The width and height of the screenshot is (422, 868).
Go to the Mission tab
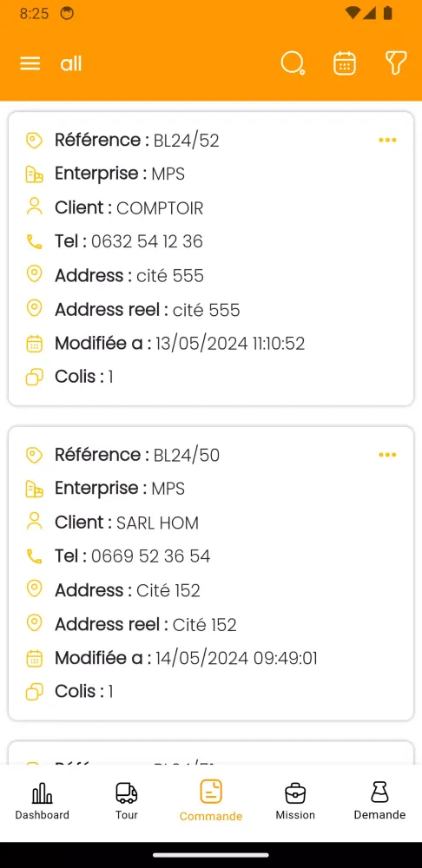[x=295, y=801]
